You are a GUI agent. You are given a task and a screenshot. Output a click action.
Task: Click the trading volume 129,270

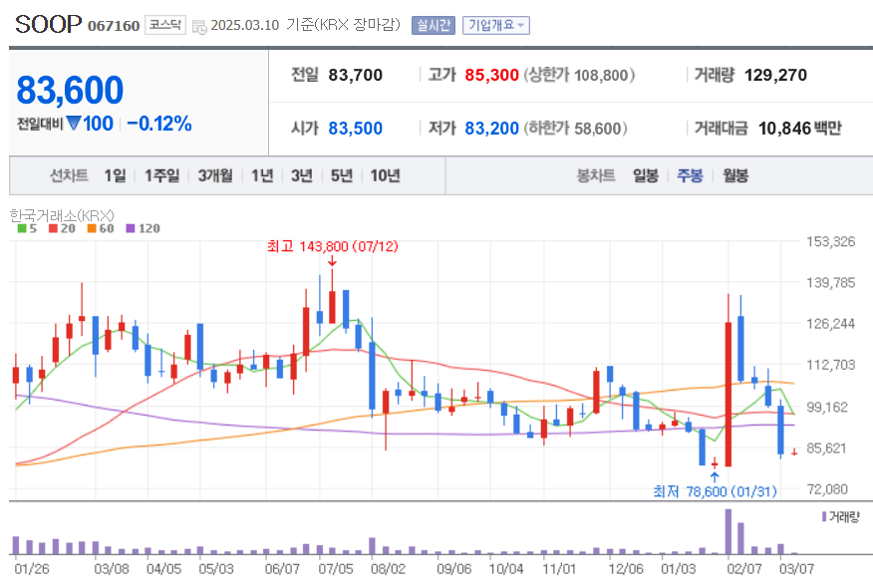click(x=775, y=75)
